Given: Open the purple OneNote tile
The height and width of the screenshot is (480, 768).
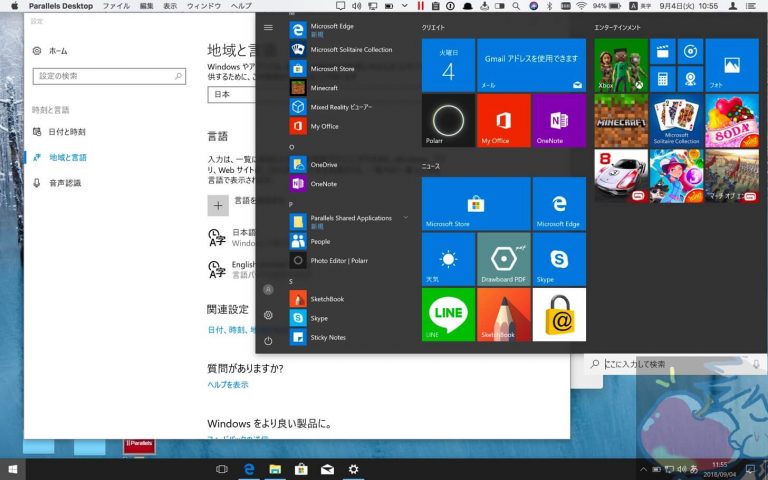Looking at the screenshot, I should click(559, 120).
